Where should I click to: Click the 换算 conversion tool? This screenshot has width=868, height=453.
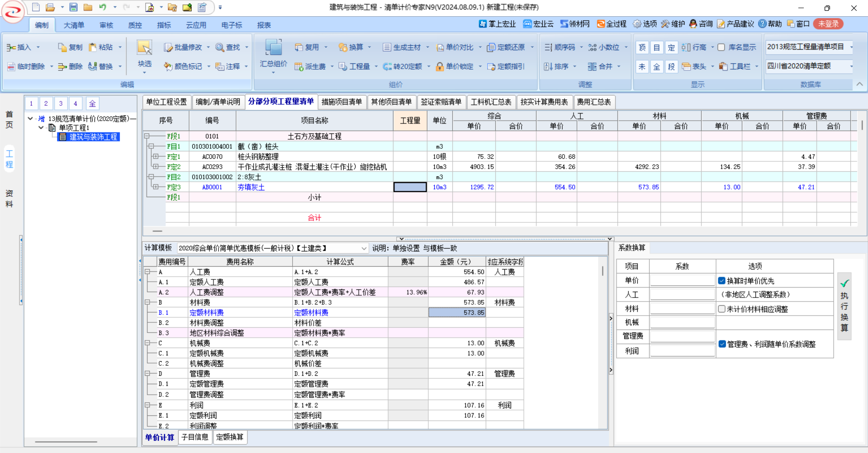point(351,47)
